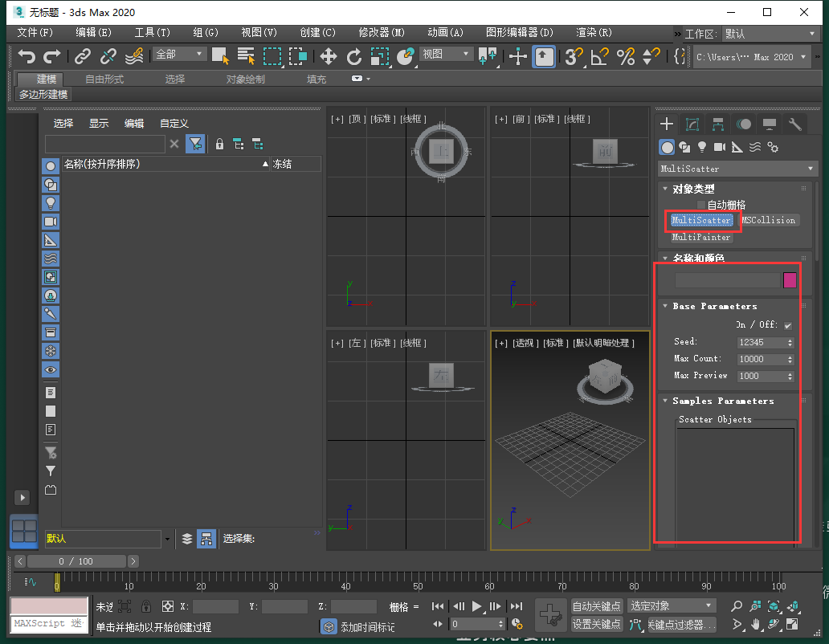This screenshot has width=829, height=644.
Task: Open the Helpers creation category icon
Action: point(737,147)
